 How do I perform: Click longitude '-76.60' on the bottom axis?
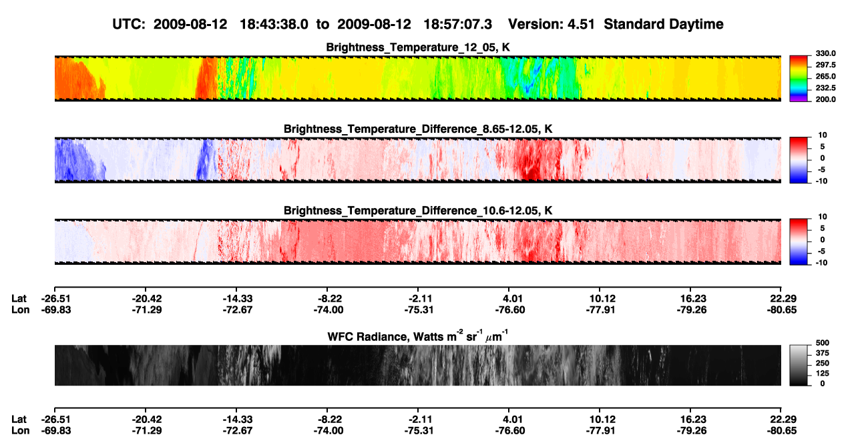[x=509, y=431]
